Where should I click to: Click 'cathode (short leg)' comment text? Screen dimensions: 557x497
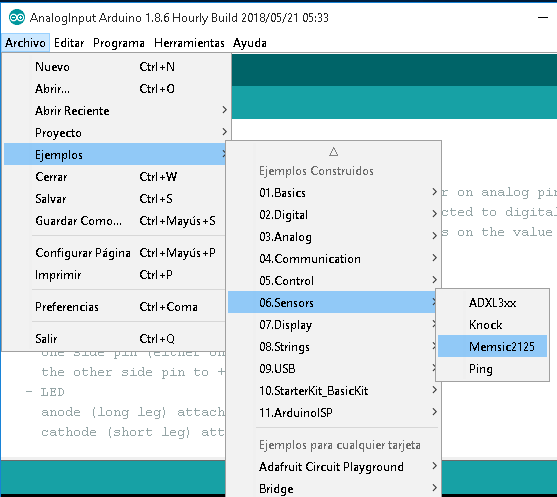point(116,432)
